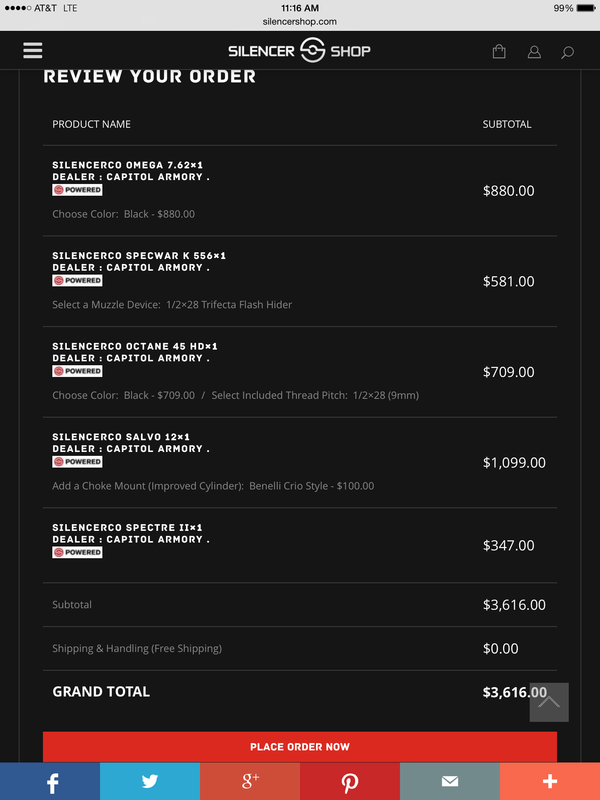The image size is (600, 800).
Task: Open the shopping bag cart icon
Action: click(x=499, y=51)
